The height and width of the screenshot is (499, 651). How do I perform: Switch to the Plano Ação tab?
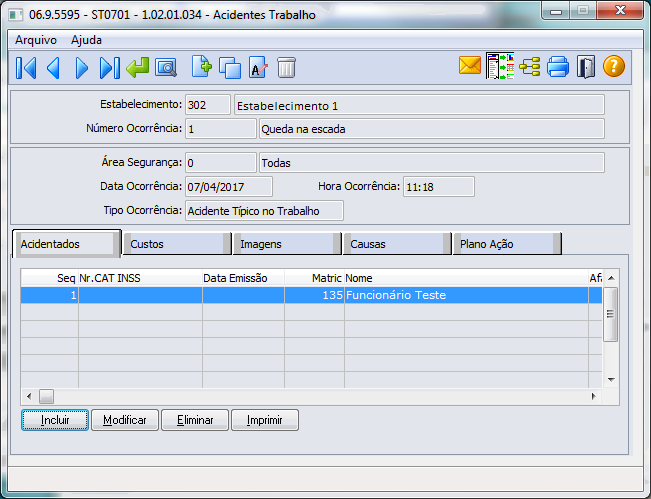tap(507, 244)
